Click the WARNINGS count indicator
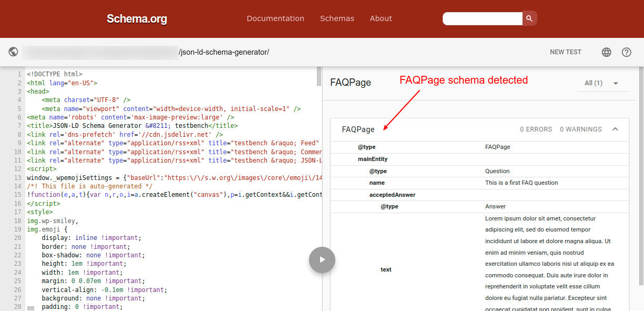 point(581,129)
